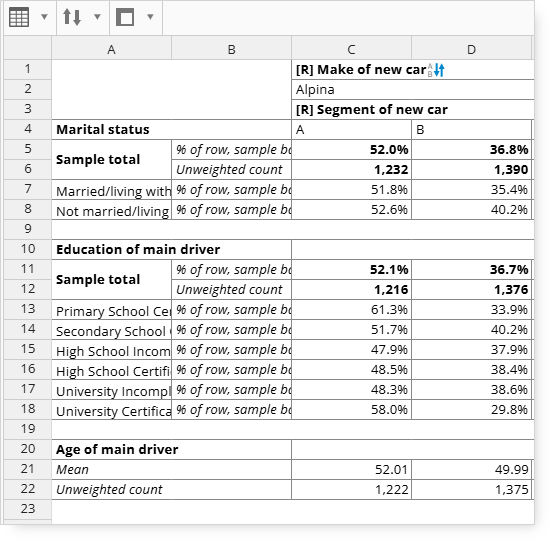Click 'High School Incom' row label
This screenshot has width=550, height=540.
click(112, 350)
